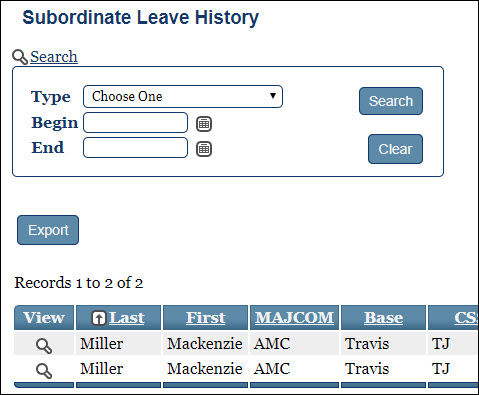Screen dimensions: 479x395
Task: Sort table by MAJCOM header
Action: coord(294,318)
